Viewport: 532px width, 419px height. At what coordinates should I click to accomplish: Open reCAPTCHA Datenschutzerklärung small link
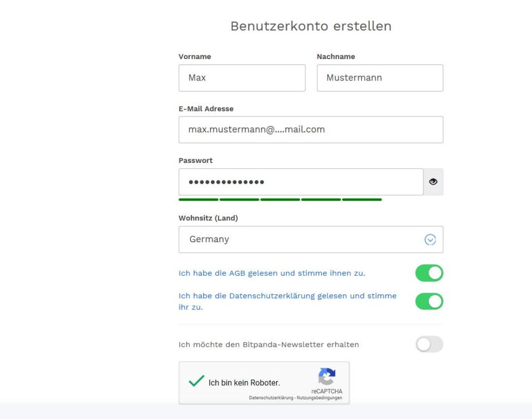271,398
